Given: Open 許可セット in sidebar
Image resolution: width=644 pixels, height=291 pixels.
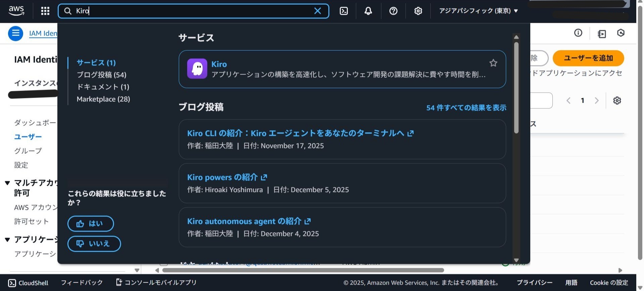Looking at the screenshot, I should click(32, 222).
